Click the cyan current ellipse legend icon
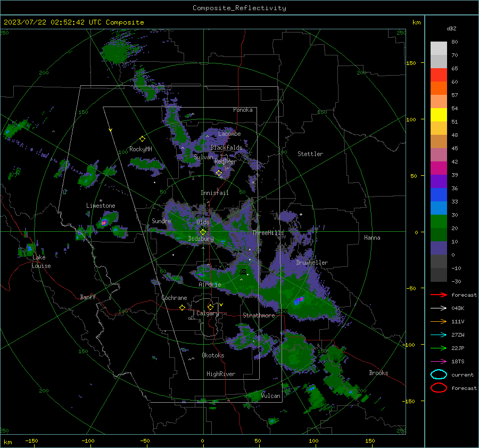Image resolution: width=479 pixels, height=448 pixels. (x=439, y=374)
